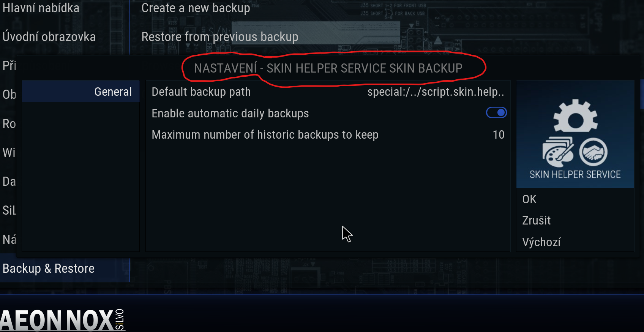The image size is (644, 332).
Task: Open Default backup path setting
Action: (328, 92)
